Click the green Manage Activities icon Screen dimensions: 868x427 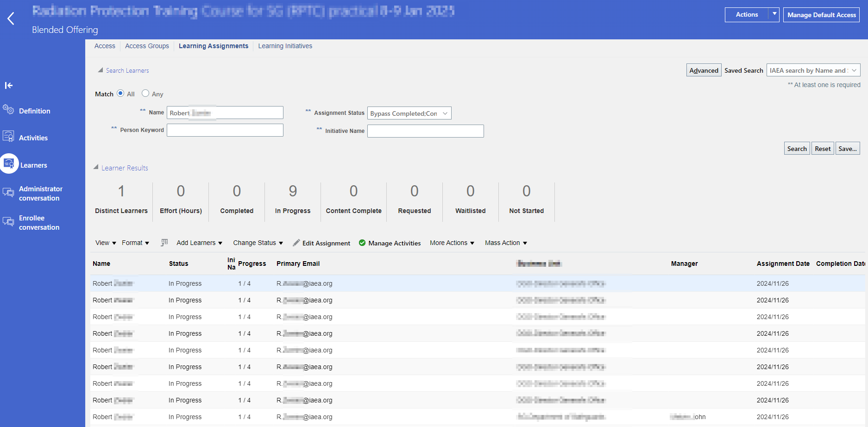click(x=362, y=243)
